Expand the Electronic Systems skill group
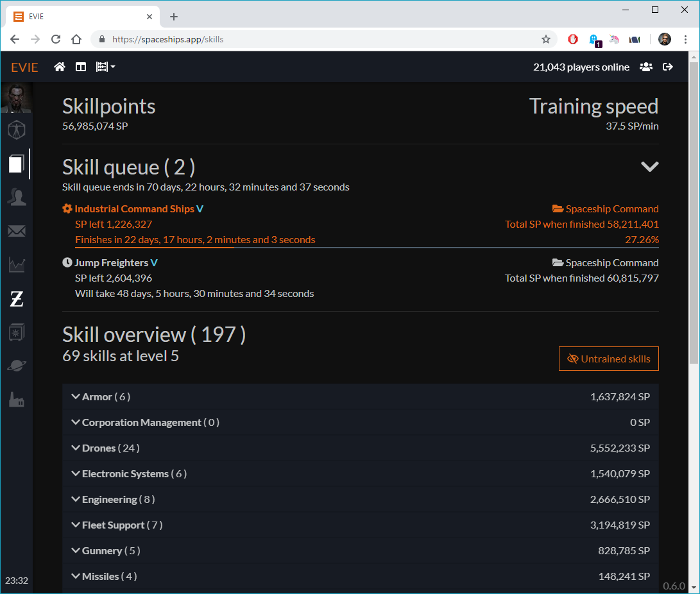Image resolution: width=700 pixels, height=594 pixels. tap(361, 473)
